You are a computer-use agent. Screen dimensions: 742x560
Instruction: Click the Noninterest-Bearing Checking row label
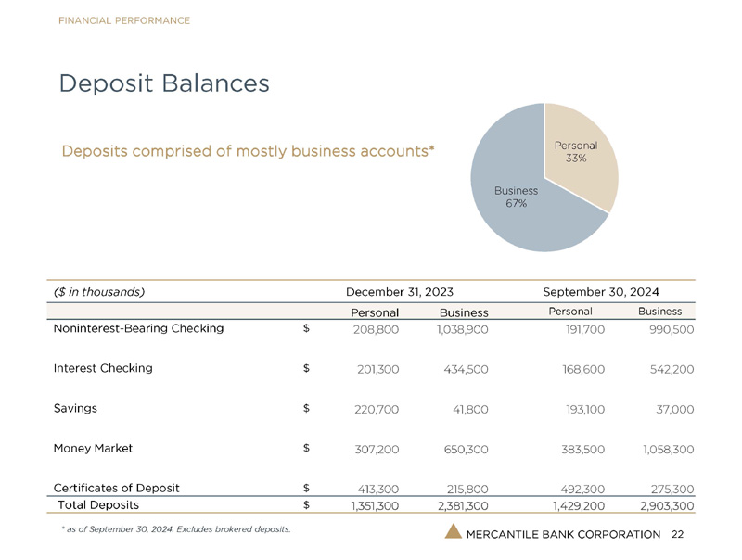[138, 328]
